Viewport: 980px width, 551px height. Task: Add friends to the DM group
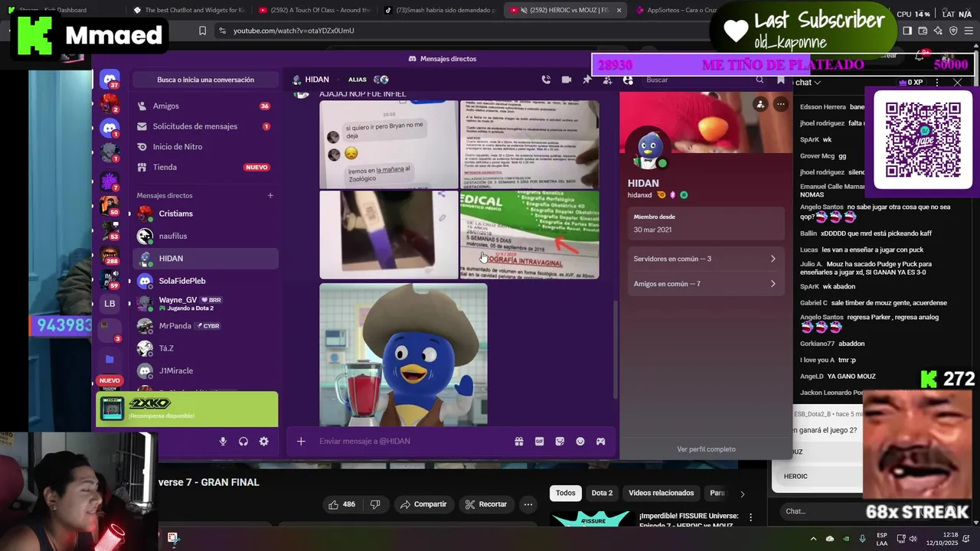pos(608,80)
